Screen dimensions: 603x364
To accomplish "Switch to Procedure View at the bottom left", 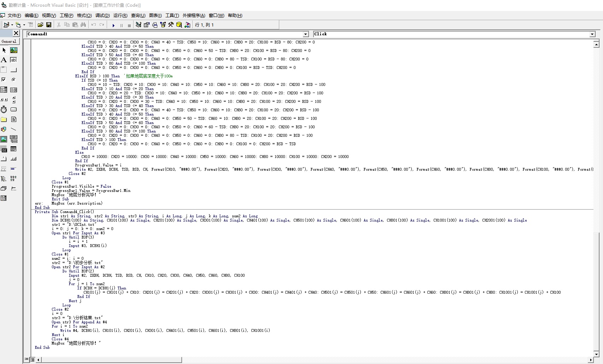I will click(x=27, y=360).
